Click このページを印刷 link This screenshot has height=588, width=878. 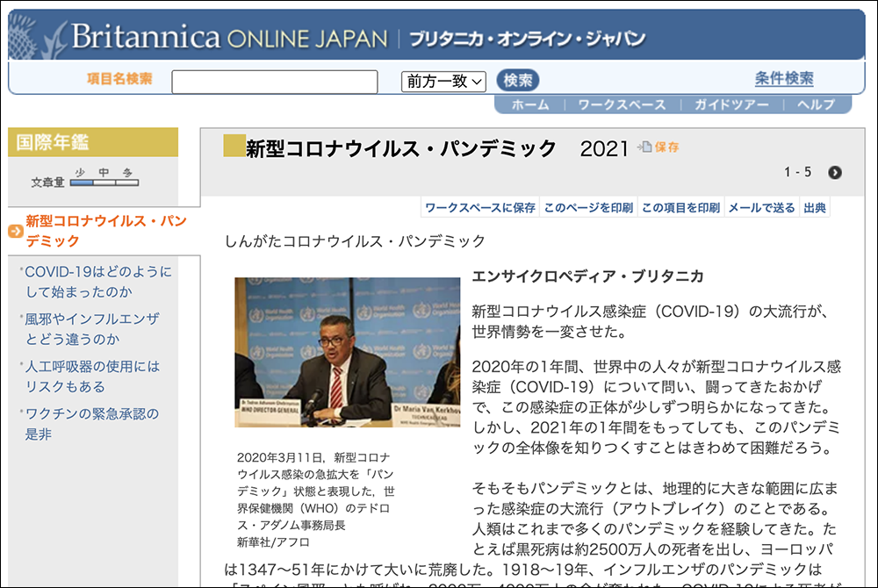[x=588, y=208]
